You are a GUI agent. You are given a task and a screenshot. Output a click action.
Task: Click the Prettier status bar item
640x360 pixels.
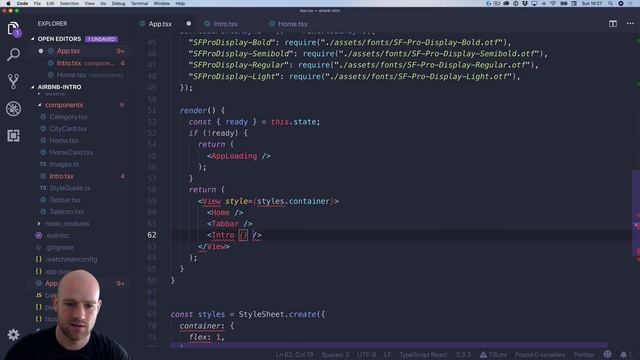(x=584, y=355)
